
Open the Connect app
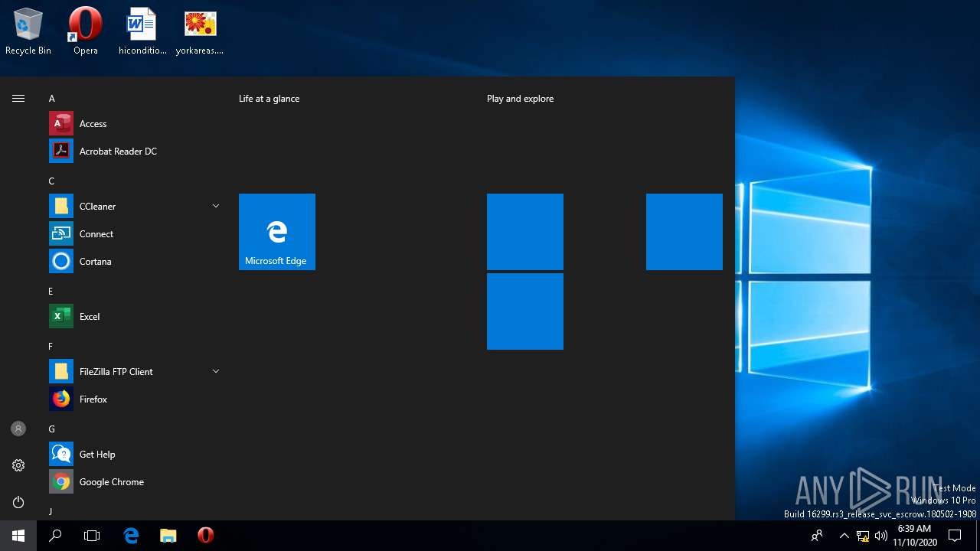click(135, 233)
